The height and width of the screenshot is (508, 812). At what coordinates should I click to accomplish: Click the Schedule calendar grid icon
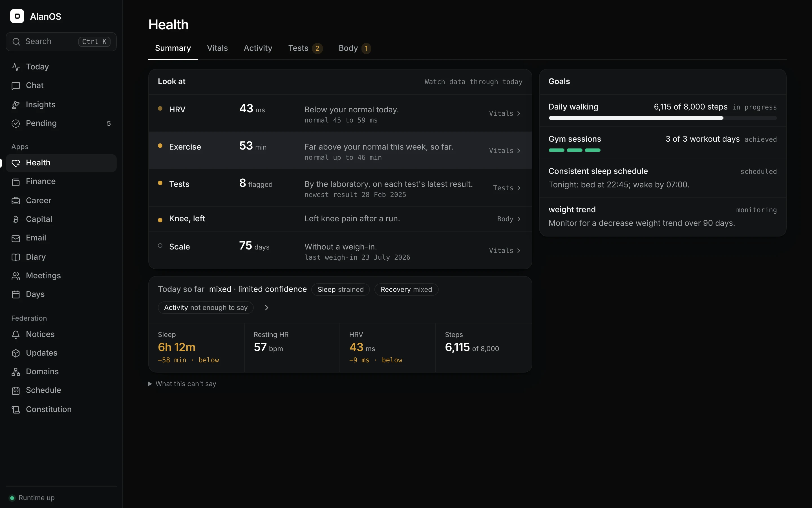pyautogui.click(x=16, y=390)
